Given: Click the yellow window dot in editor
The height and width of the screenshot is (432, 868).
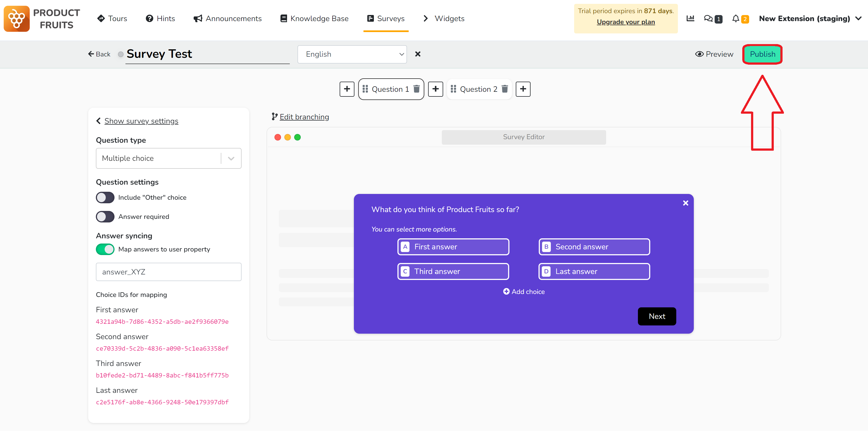Looking at the screenshot, I should [287, 138].
